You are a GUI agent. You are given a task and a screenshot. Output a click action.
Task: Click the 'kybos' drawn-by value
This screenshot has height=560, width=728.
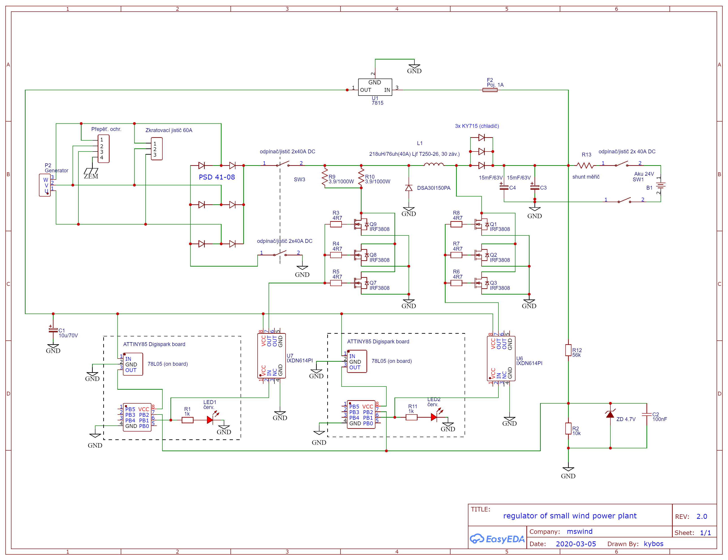pos(654,544)
